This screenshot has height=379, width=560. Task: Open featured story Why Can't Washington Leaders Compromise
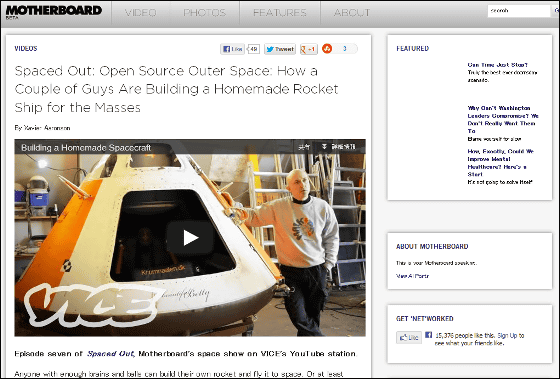coord(503,119)
